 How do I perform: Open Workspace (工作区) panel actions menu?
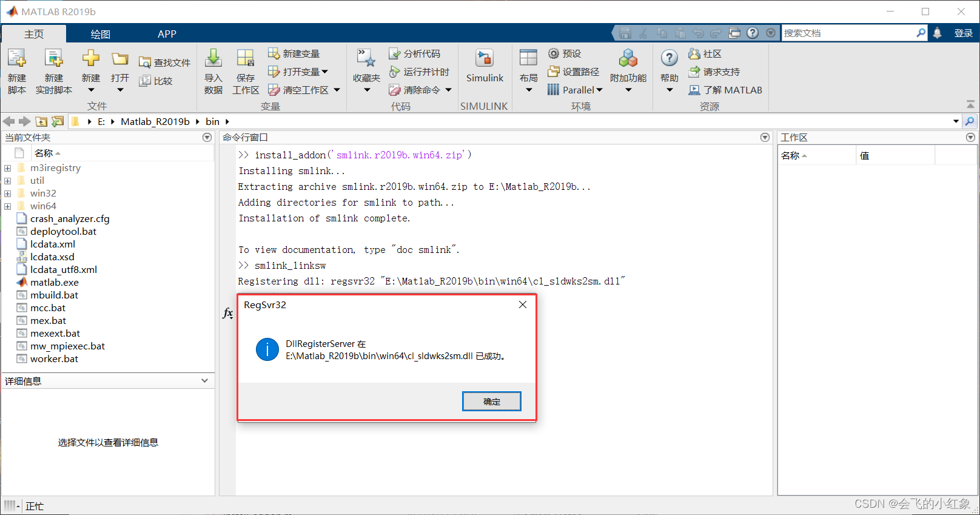(x=970, y=138)
